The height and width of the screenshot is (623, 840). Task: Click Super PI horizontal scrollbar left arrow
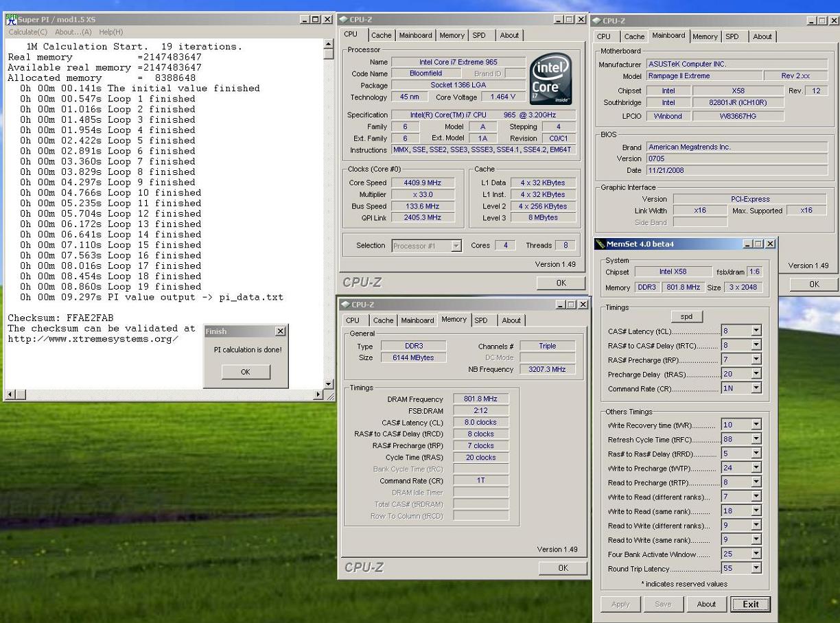(x=10, y=395)
